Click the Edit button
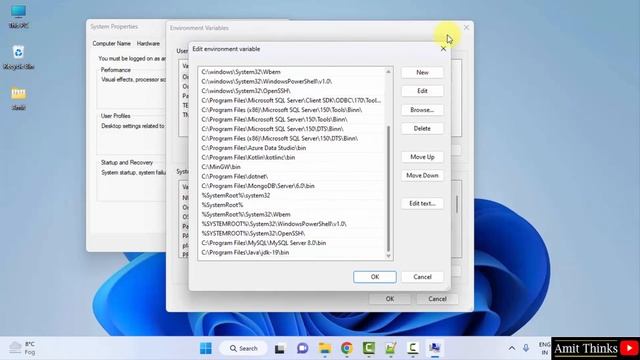Screen dimensions: 640x360 click(422, 91)
